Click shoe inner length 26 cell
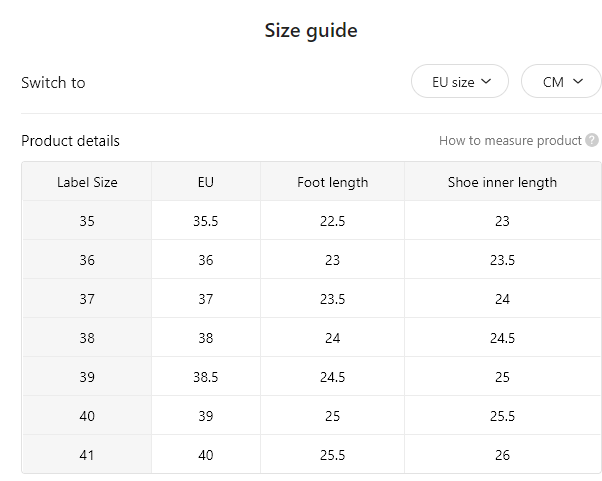The image size is (602, 481). pyautogui.click(x=502, y=455)
